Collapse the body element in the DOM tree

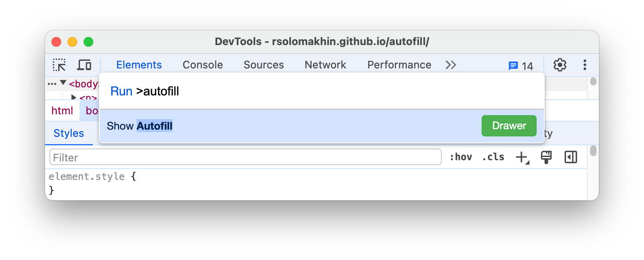click(63, 83)
